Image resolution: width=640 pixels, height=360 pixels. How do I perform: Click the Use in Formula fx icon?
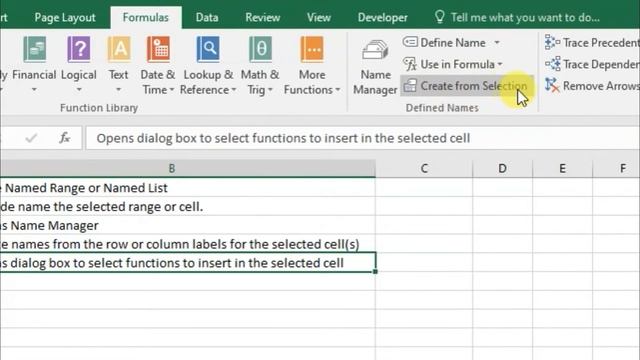(410, 64)
